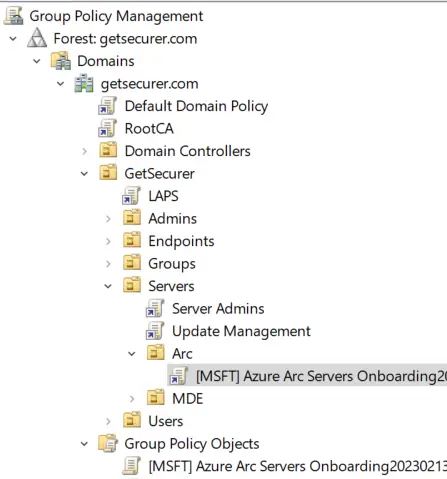Collapse the Forest: getsecurer.com node
The image size is (447, 479).
click(13, 39)
